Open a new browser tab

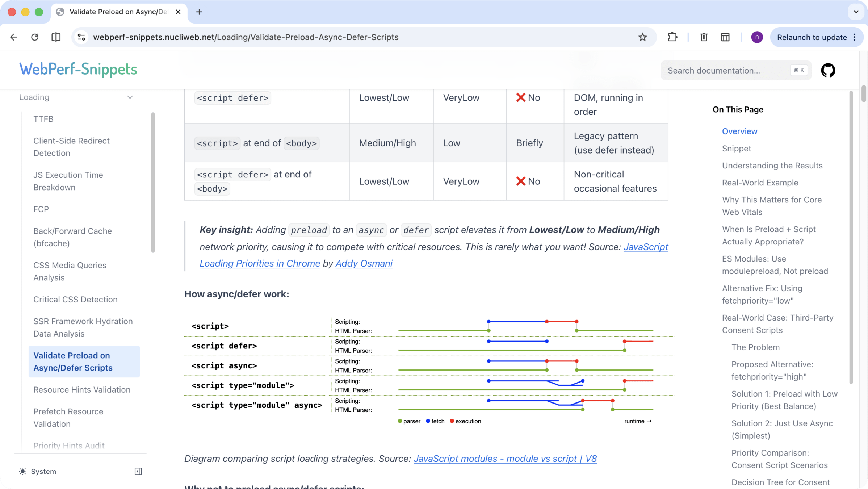pos(199,12)
